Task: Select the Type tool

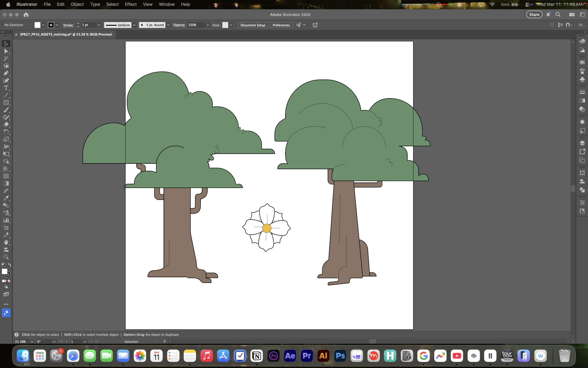Action: [x=6, y=88]
